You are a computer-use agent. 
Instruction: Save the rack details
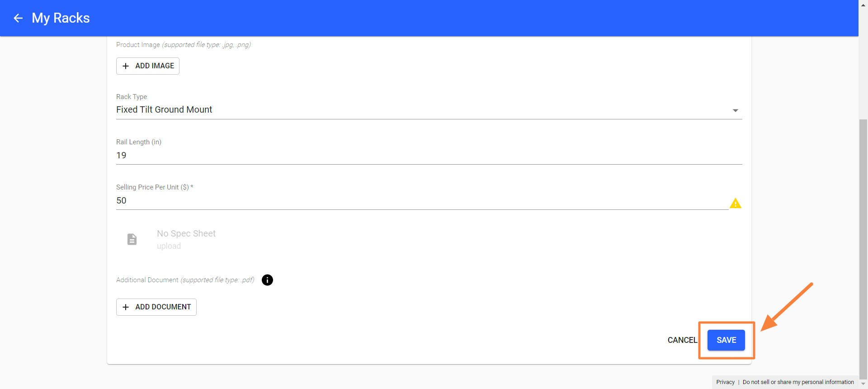click(726, 340)
